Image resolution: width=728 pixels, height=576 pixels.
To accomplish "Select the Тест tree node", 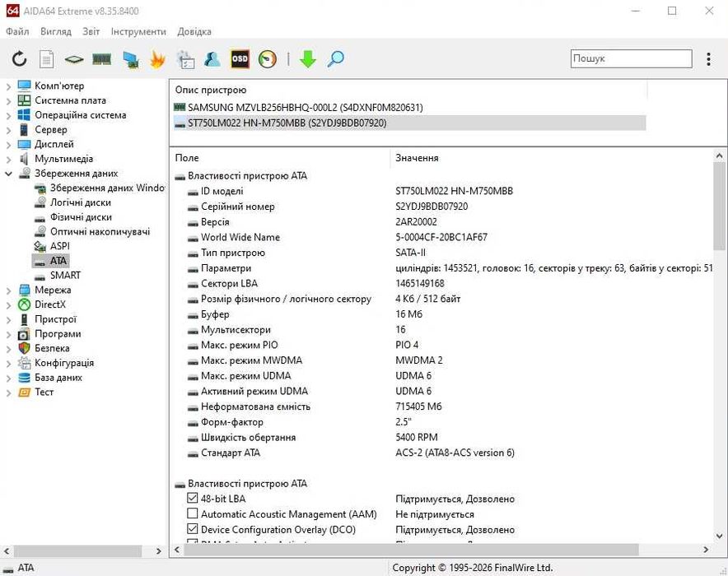I will click(x=35, y=392).
